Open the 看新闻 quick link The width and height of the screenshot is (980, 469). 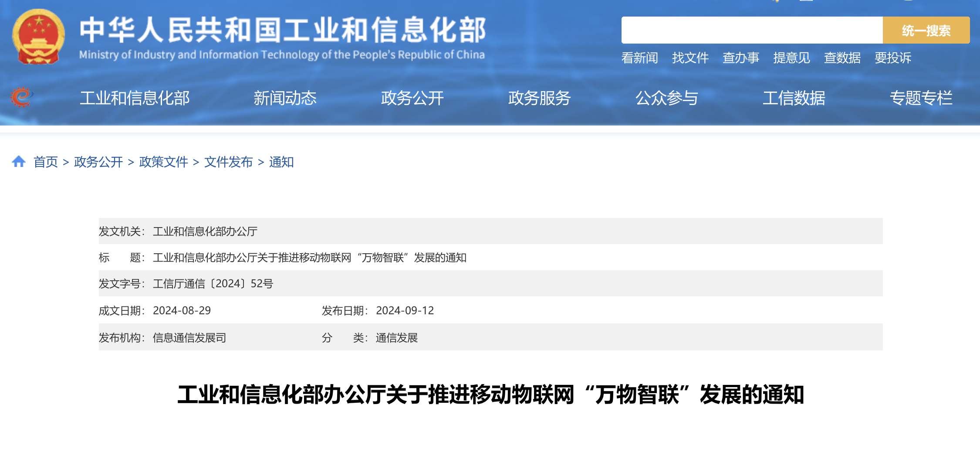coord(640,58)
